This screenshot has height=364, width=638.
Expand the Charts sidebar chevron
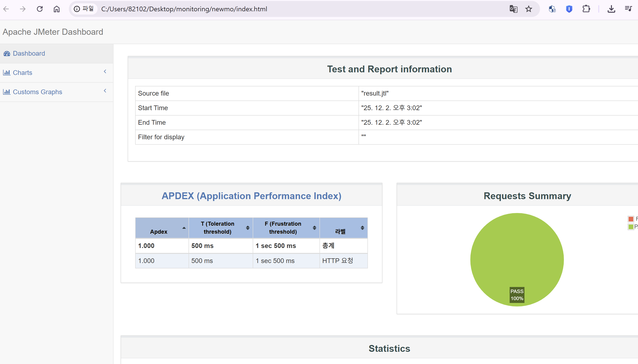(105, 72)
